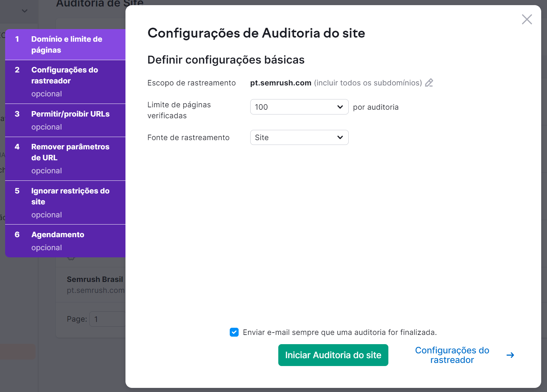547x392 pixels.
Task: Collapse chevron at top-left of background page
Action: click(25, 11)
